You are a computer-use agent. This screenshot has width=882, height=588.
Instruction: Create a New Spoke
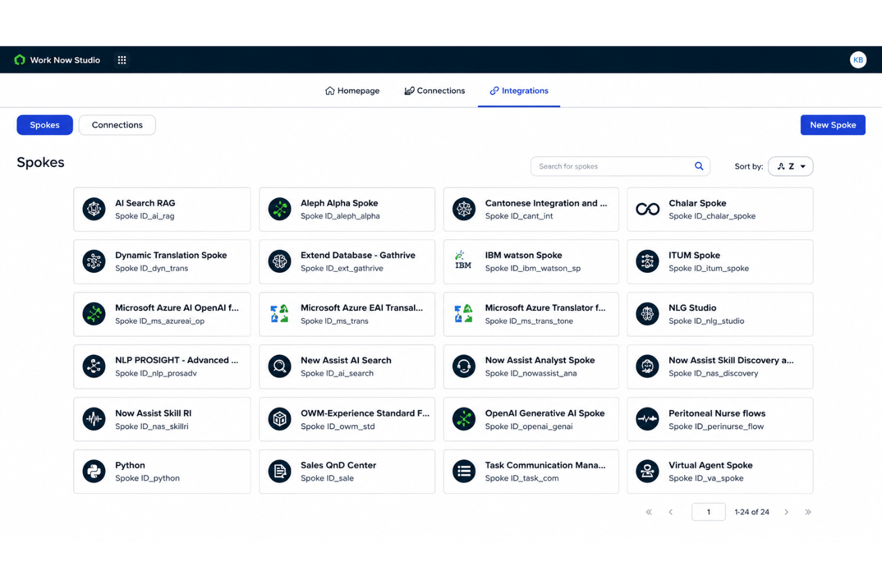[x=833, y=125]
